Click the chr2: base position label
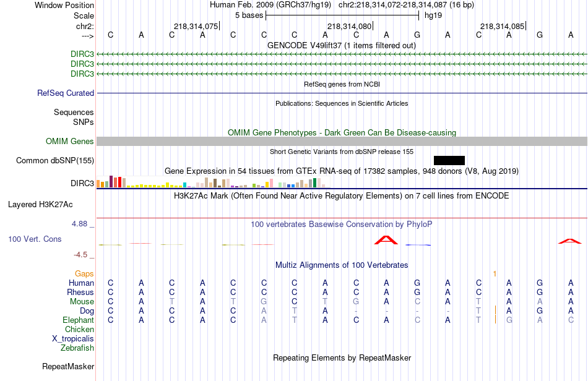This screenshot has height=381, width=588. tap(85, 26)
